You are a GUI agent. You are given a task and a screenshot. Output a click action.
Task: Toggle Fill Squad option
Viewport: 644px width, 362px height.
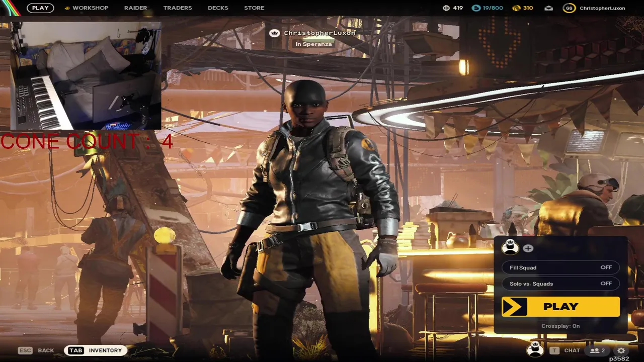point(560,267)
